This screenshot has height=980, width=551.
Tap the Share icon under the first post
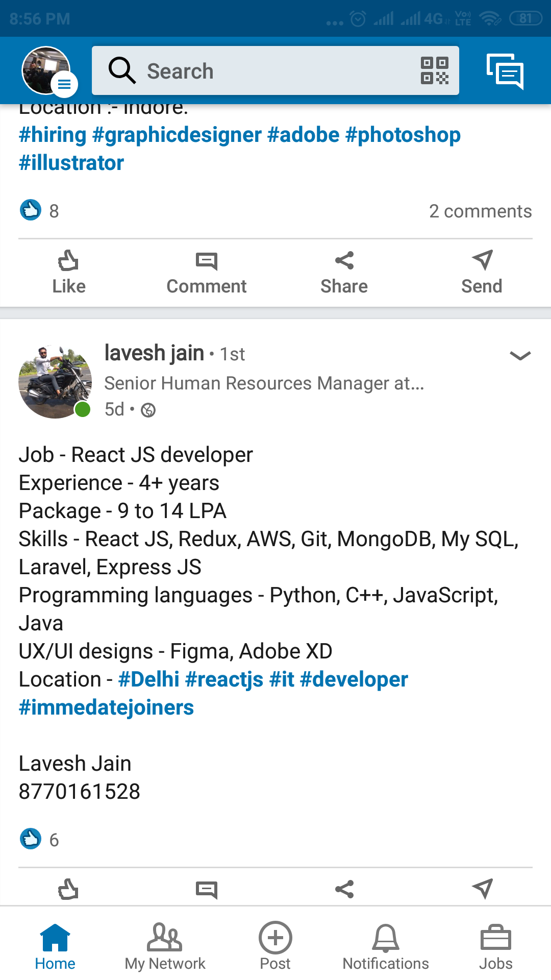[x=344, y=271]
